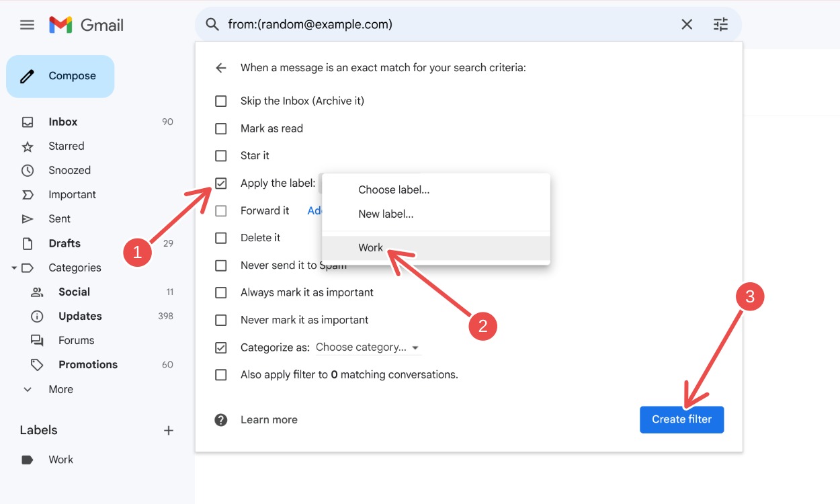Open the Learn more link
The image size is (840, 504).
click(x=269, y=419)
